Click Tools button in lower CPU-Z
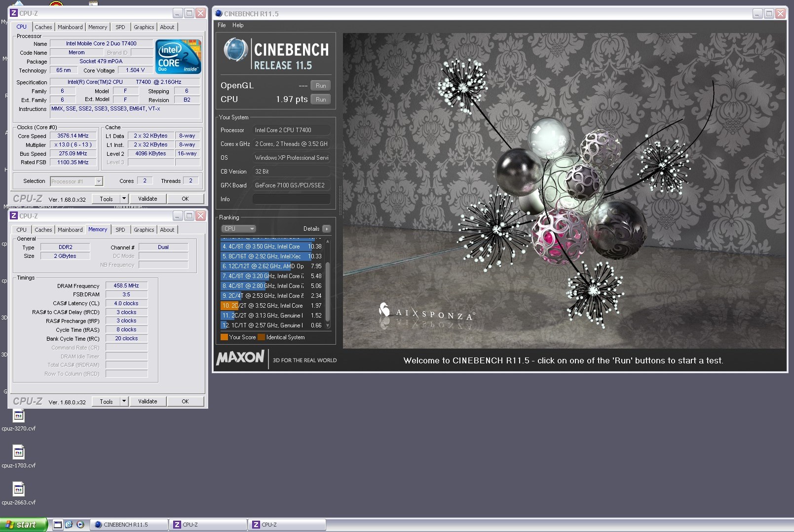Screen dimensions: 794x532 [x=106, y=401]
